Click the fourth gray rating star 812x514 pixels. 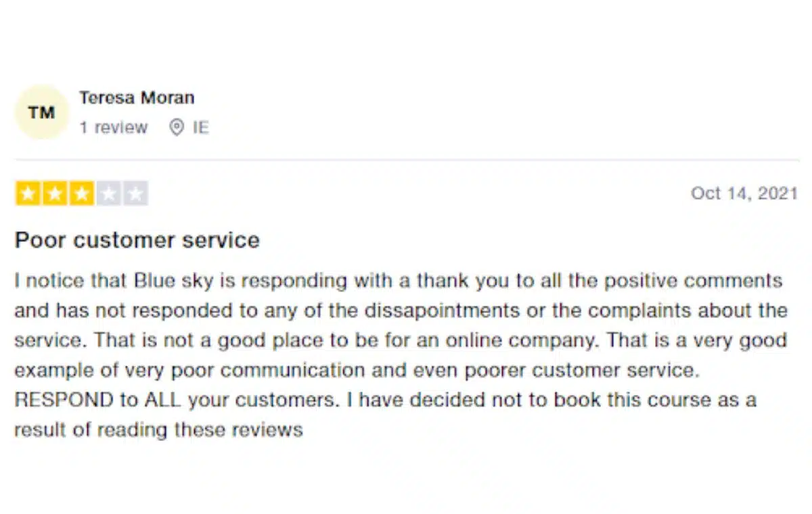pos(108,194)
